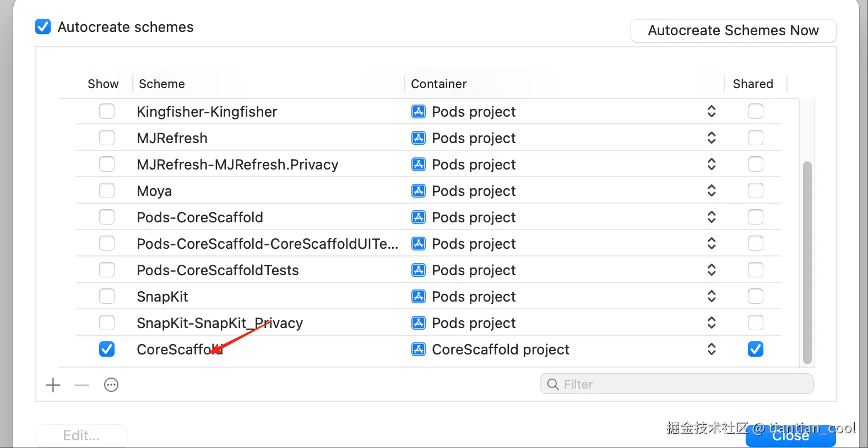
Task: Click the Scheme column header
Action: tap(162, 84)
